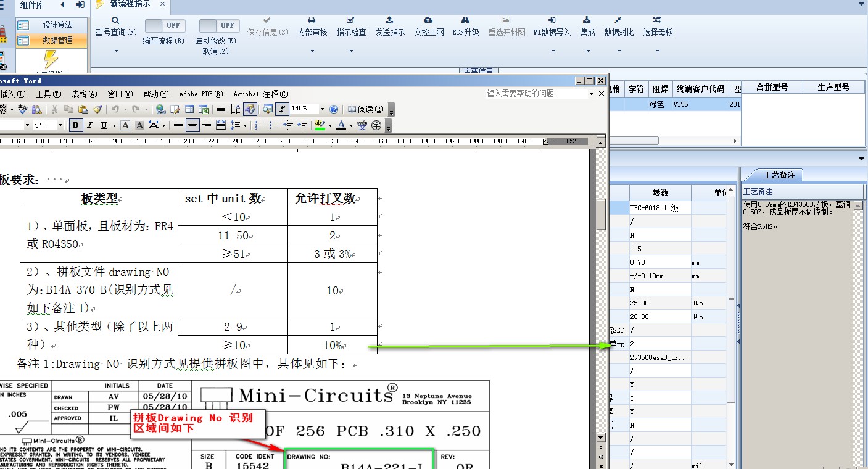Screen dimensions: 868x469
Task: Click Word vertical scrollbar thumb
Action: pos(601,214)
